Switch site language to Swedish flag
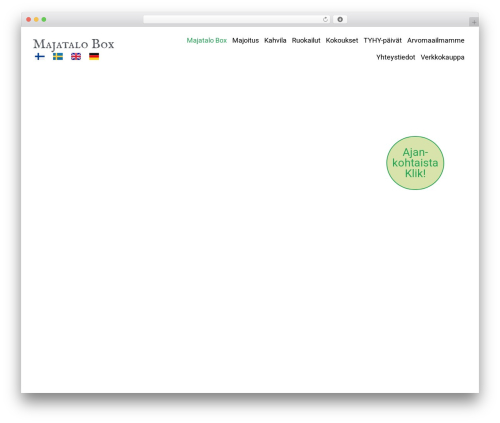500x423 pixels. pyautogui.click(x=58, y=57)
